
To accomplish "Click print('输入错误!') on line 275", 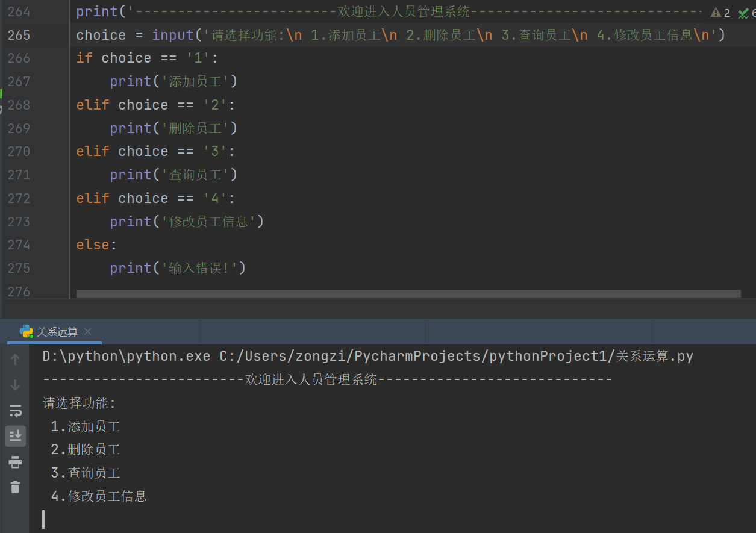I will [178, 268].
